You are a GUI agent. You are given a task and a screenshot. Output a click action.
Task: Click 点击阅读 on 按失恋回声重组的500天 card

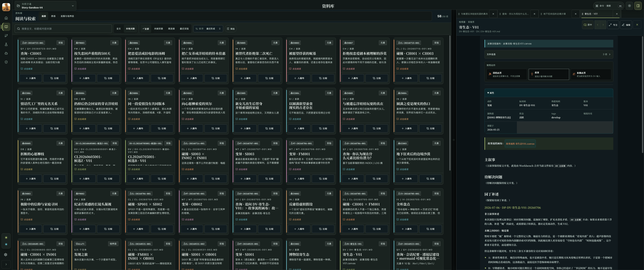[x=80, y=69]
